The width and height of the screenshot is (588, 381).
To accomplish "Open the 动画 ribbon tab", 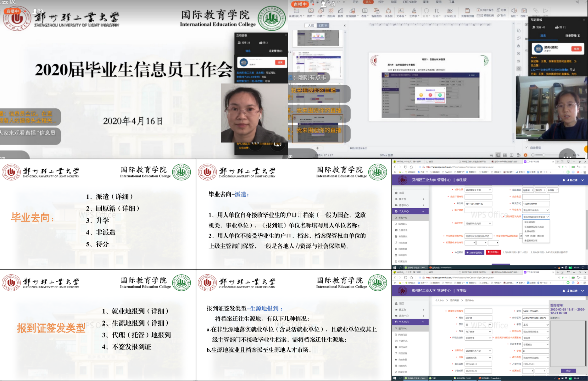I will [394, 2].
